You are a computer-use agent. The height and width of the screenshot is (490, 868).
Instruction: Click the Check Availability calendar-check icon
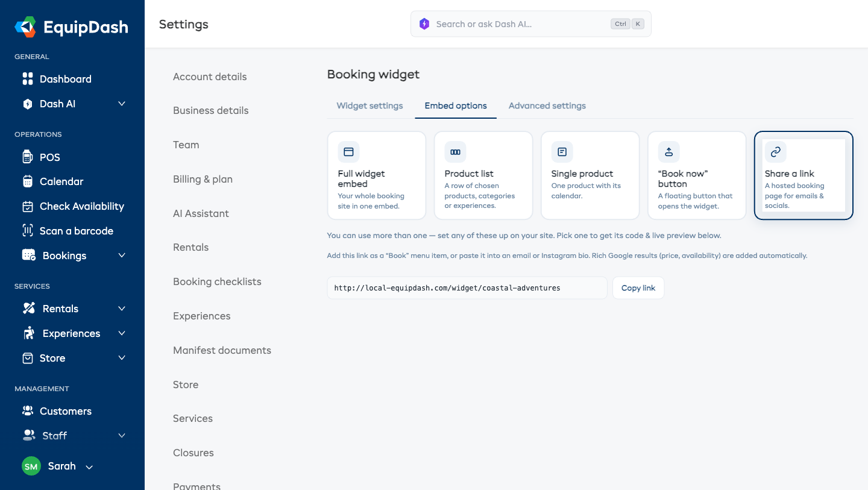coord(27,206)
